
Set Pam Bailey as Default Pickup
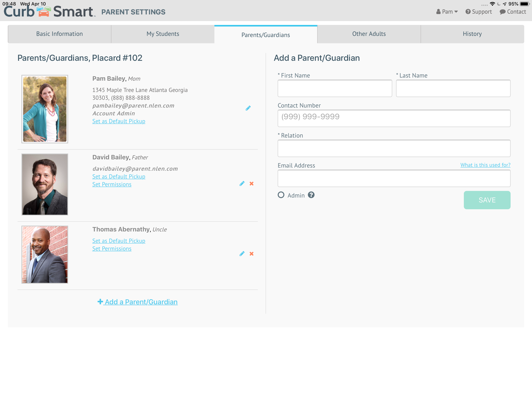click(x=119, y=121)
